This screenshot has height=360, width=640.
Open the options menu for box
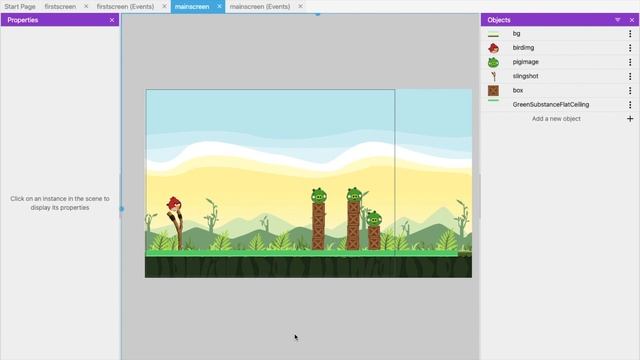[x=630, y=90]
